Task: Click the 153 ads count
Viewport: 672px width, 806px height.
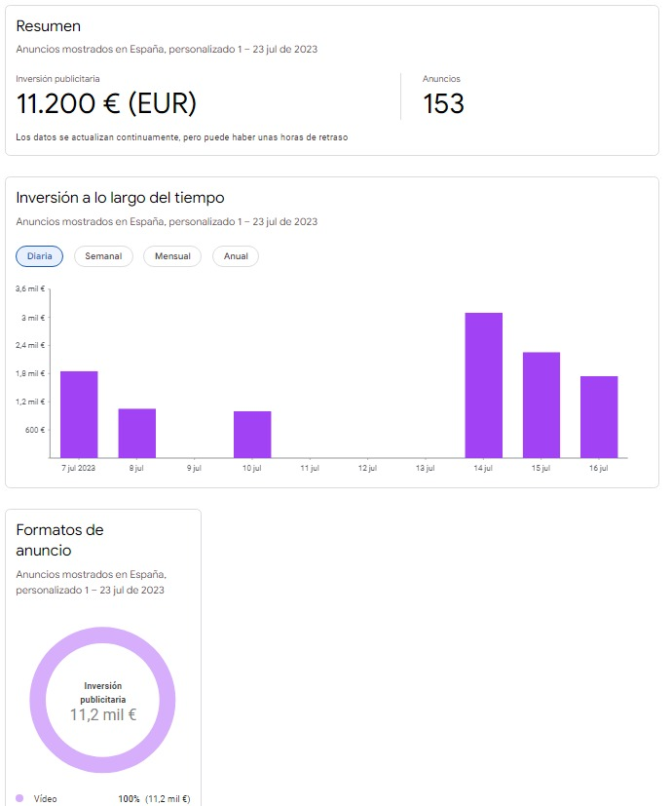Action: tap(443, 103)
